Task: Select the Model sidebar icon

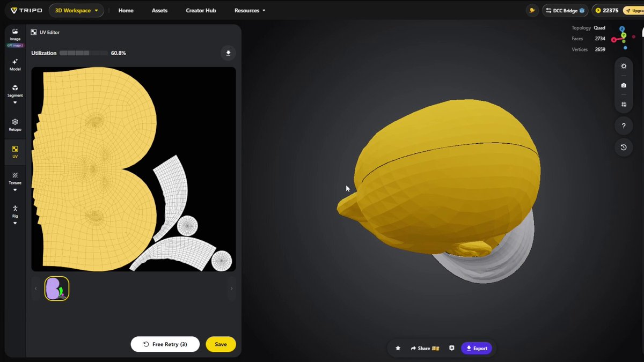Action: coord(15,65)
